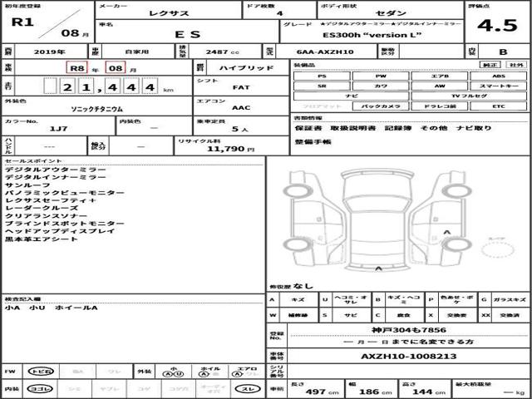Select the grade ES300h "version L"
This screenshot has width=532, height=399.
372,35
